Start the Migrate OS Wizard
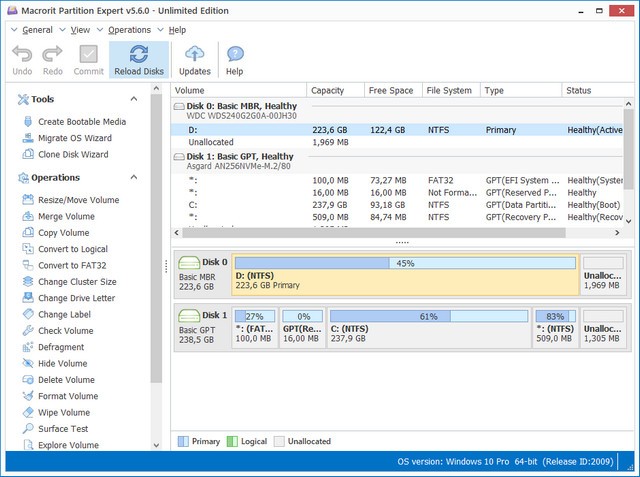640x477 pixels. click(74, 138)
